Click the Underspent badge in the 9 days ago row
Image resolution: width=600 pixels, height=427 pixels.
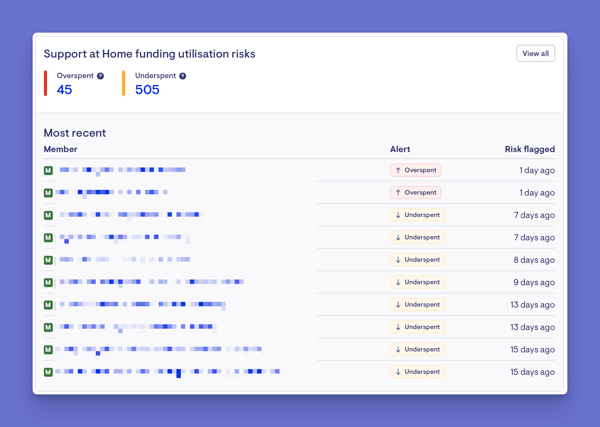tap(417, 282)
